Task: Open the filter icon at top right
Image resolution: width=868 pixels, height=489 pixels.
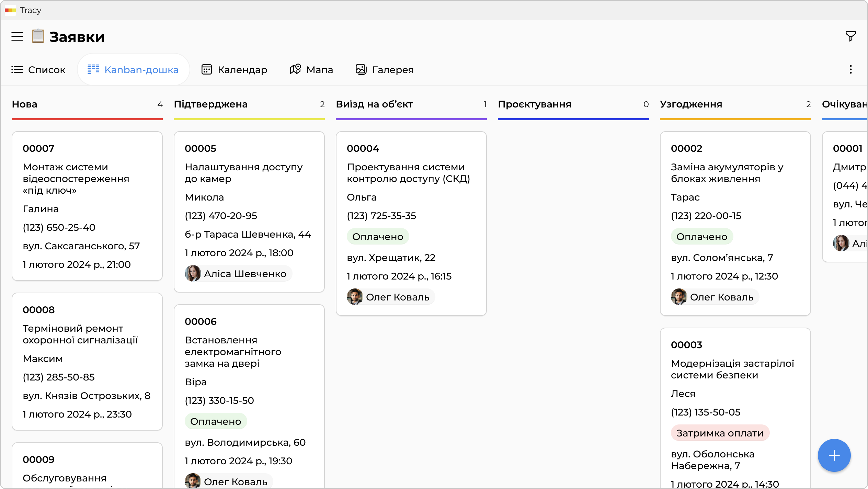Action: click(850, 36)
